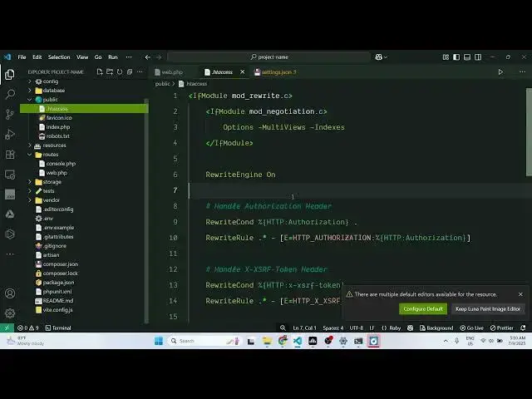Click the editor minimap scrollbar
This screenshot has height=399, width=532.
(x=529, y=132)
